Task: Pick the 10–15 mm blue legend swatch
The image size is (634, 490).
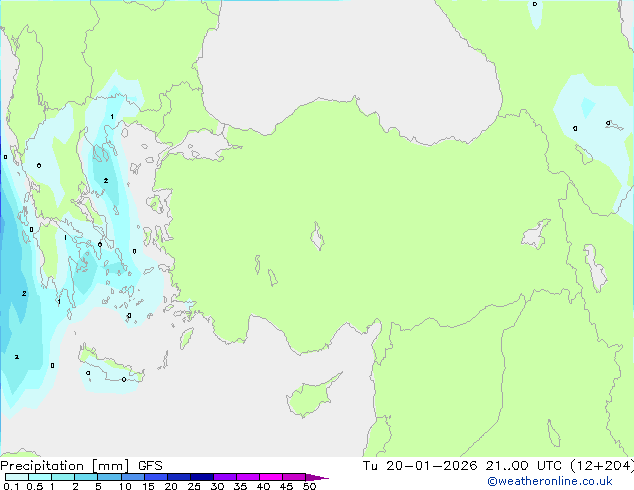Action: (x=132, y=477)
